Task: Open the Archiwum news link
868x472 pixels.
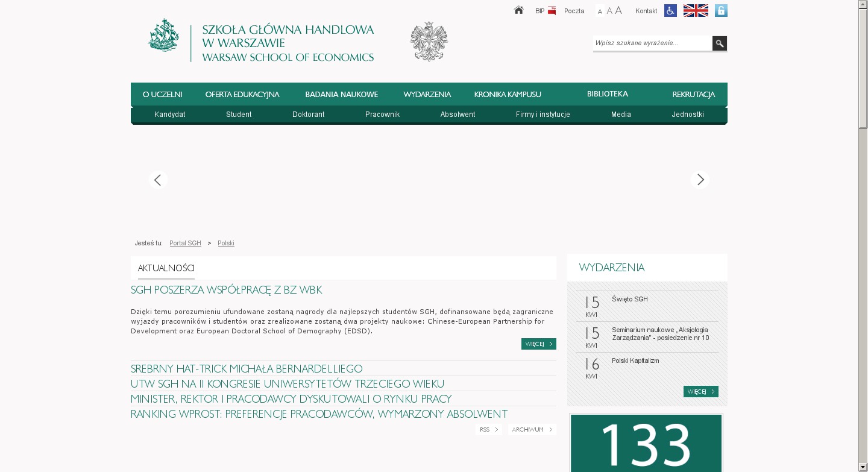Action: pyautogui.click(x=531, y=430)
